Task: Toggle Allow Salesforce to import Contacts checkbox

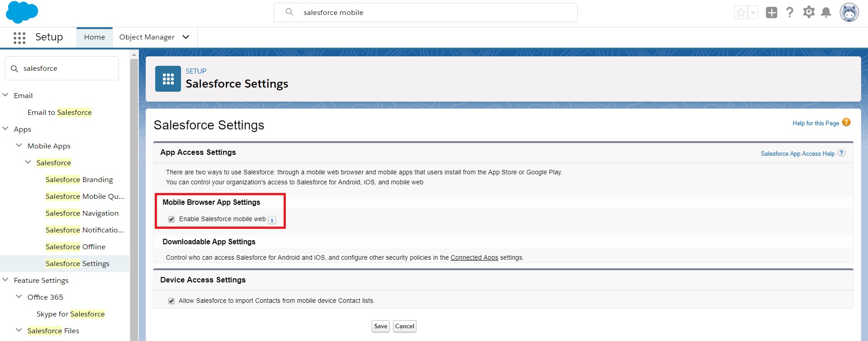Action: [172, 301]
